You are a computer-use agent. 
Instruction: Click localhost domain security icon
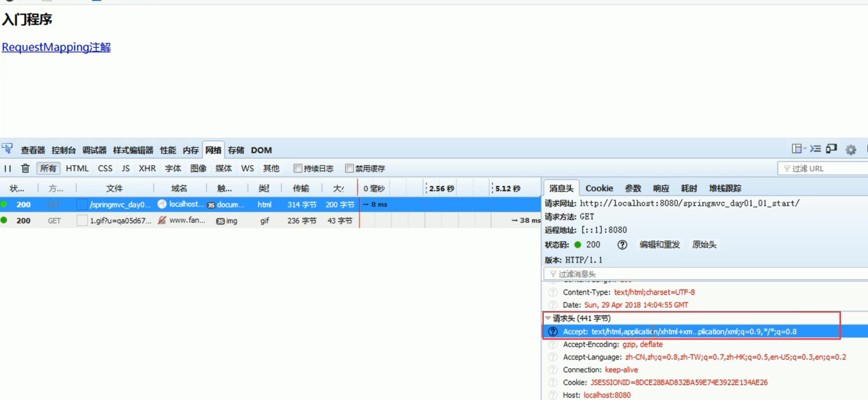[162, 204]
